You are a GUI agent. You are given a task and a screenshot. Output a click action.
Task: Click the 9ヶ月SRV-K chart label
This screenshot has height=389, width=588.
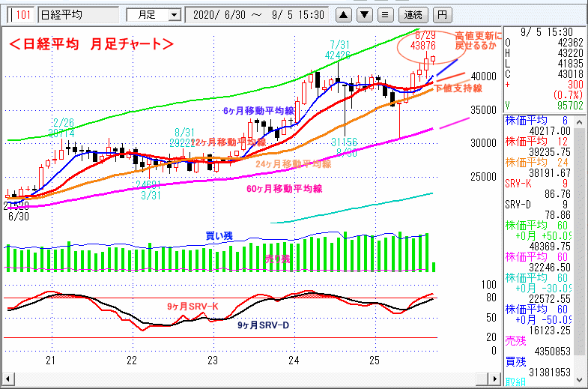193,307
